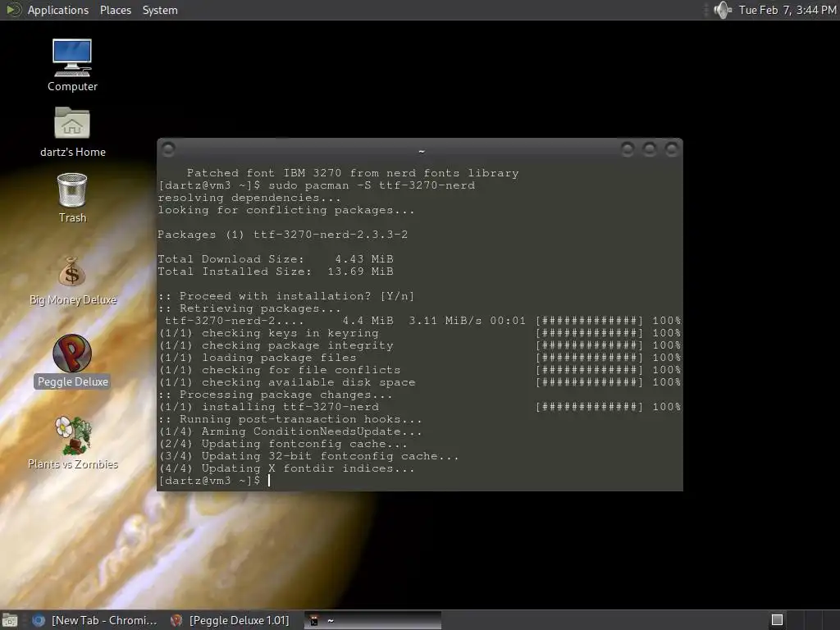Click the volume speaker icon in panel
The image size is (840, 630).
click(722, 10)
